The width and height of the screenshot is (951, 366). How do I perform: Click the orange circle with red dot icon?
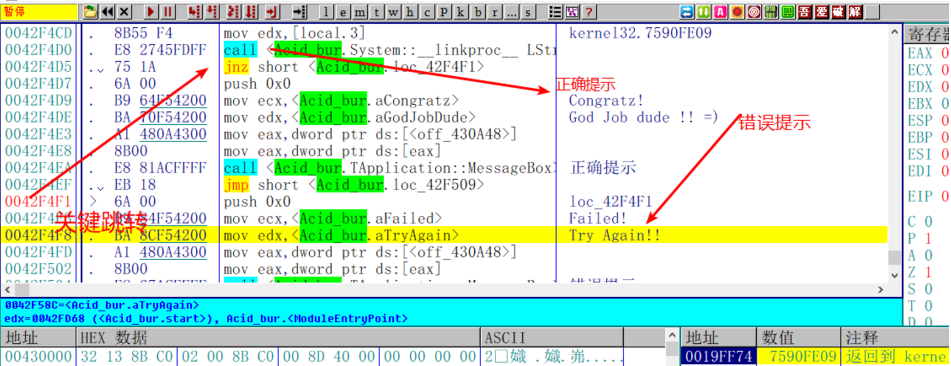click(738, 12)
